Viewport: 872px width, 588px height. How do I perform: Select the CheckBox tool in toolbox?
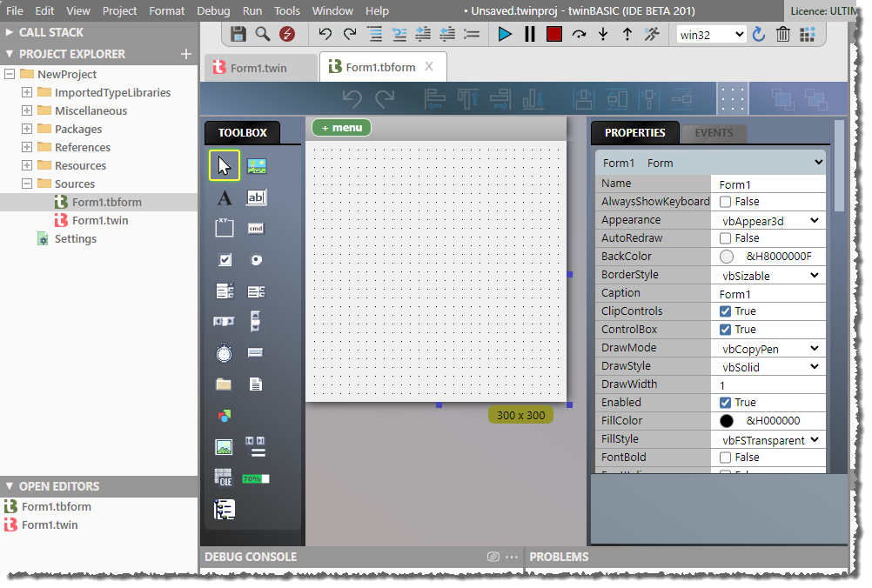[x=225, y=259]
